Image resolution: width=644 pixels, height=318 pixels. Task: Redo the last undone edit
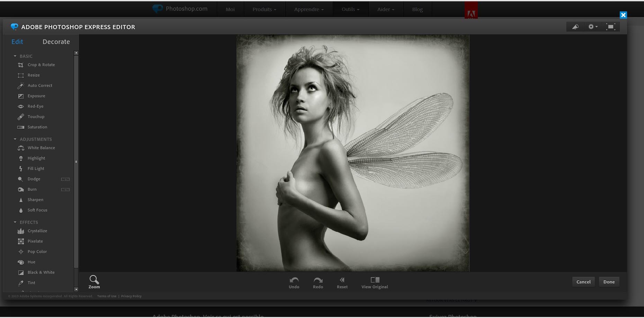coord(318,282)
